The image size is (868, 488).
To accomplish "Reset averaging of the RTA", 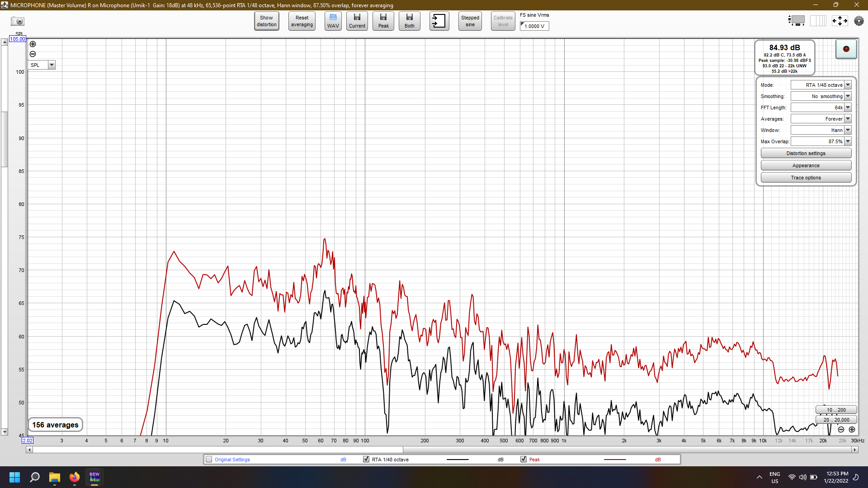I will click(302, 21).
